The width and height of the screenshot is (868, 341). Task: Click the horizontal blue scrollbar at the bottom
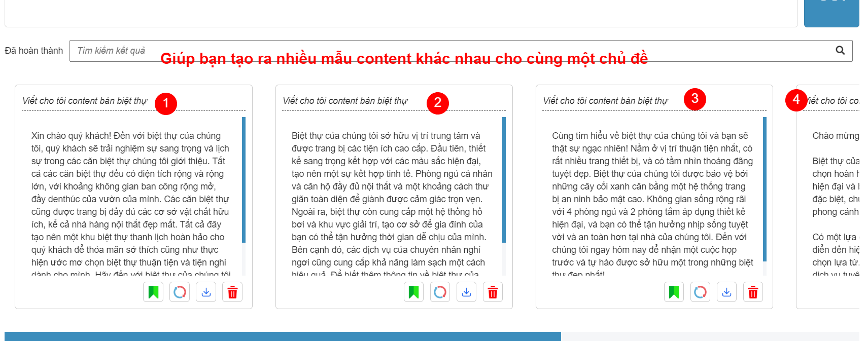(x=283, y=336)
